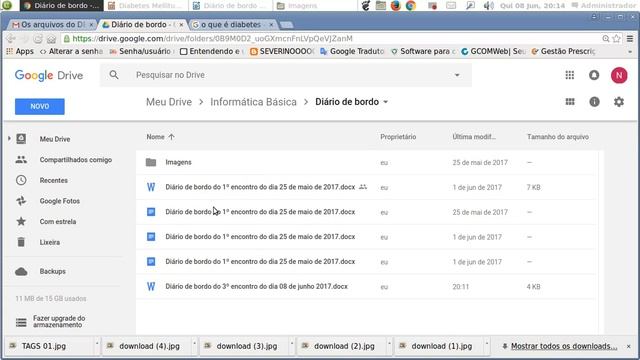The height and width of the screenshot is (360, 640).
Task: Expand search options dropdown arrow
Action: pyautogui.click(x=457, y=75)
